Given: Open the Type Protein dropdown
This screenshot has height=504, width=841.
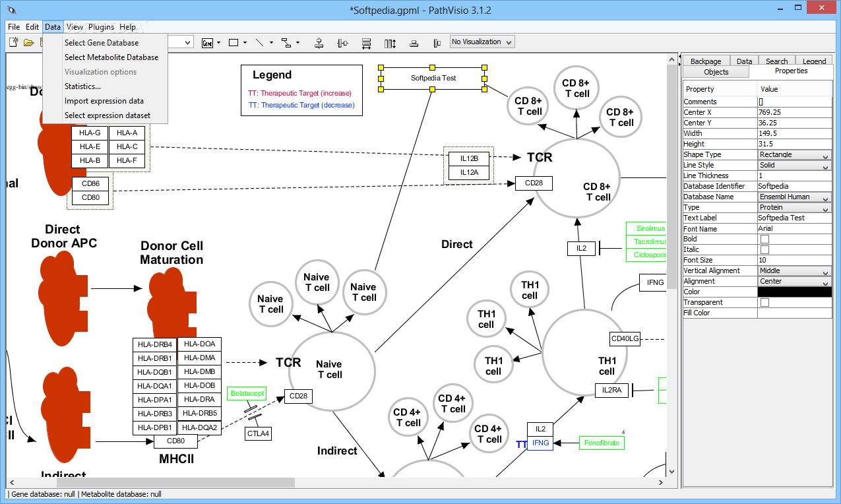Looking at the screenshot, I should click(x=794, y=207).
